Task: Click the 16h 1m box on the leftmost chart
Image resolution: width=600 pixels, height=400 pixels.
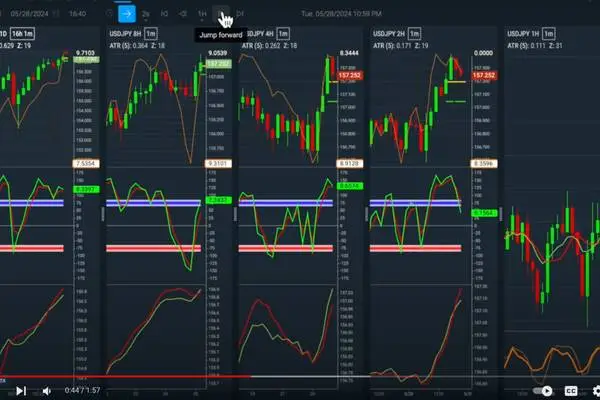Action: 23,34
